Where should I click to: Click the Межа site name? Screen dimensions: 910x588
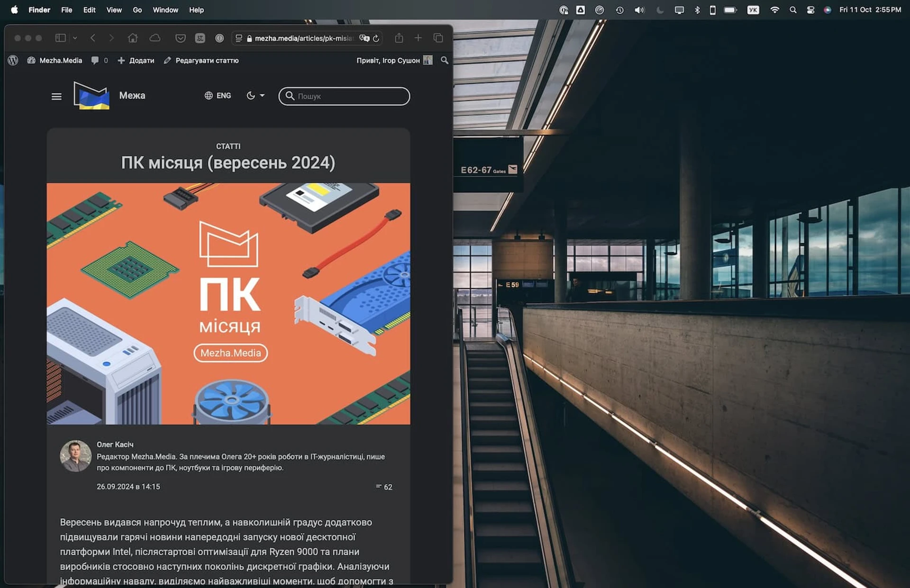pos(132,96)
